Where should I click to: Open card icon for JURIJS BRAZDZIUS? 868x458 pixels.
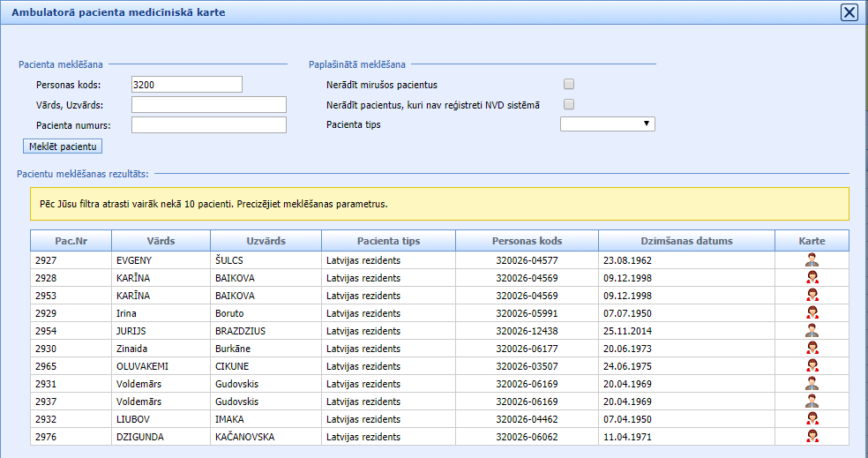point(812,330)
